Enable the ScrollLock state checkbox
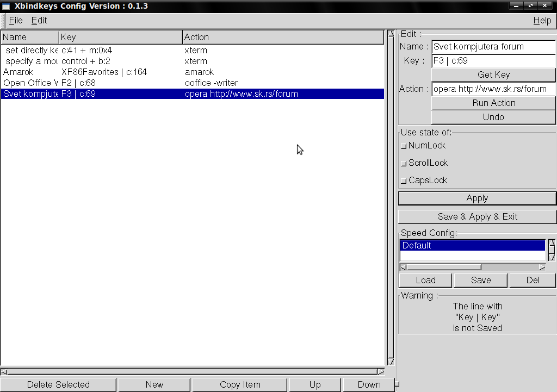This screenshot has height=392, width=557. point(403,163)
